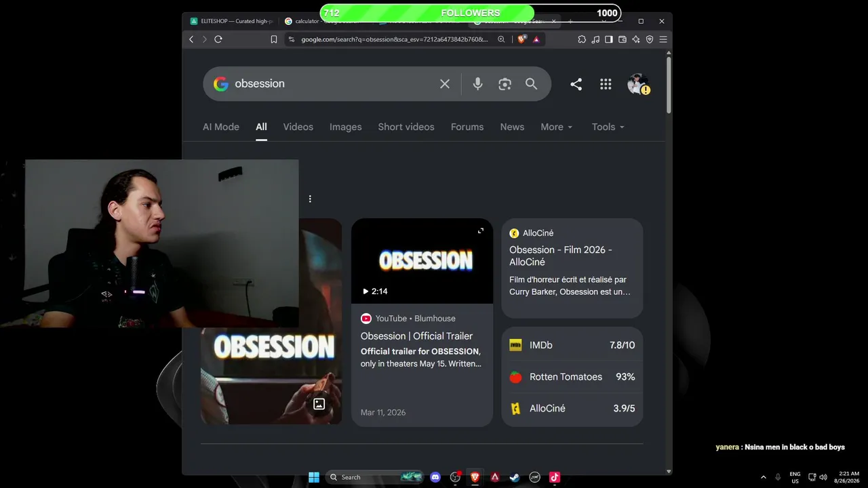This screenshot has height=488, width=868.
Task: Click the zoom magnifier in address bar
Action: (x=501, y=39)
